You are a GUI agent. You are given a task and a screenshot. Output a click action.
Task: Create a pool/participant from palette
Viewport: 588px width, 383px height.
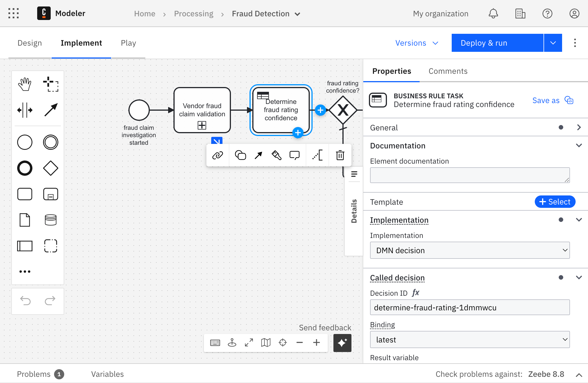[25, 246]
